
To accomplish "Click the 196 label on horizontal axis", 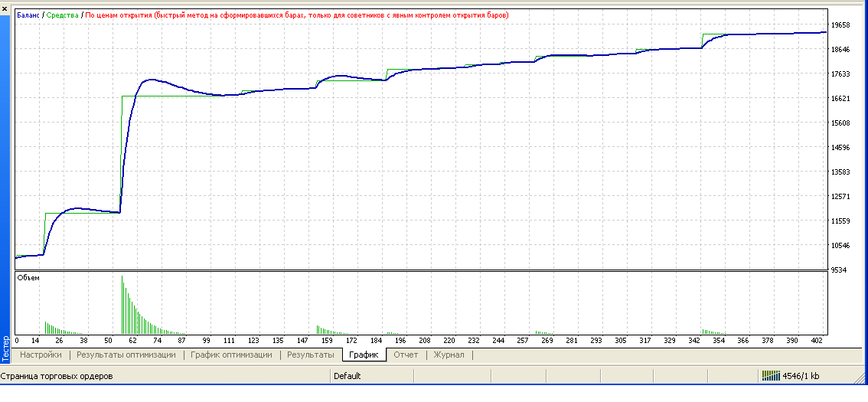I will tap(400, 340).
